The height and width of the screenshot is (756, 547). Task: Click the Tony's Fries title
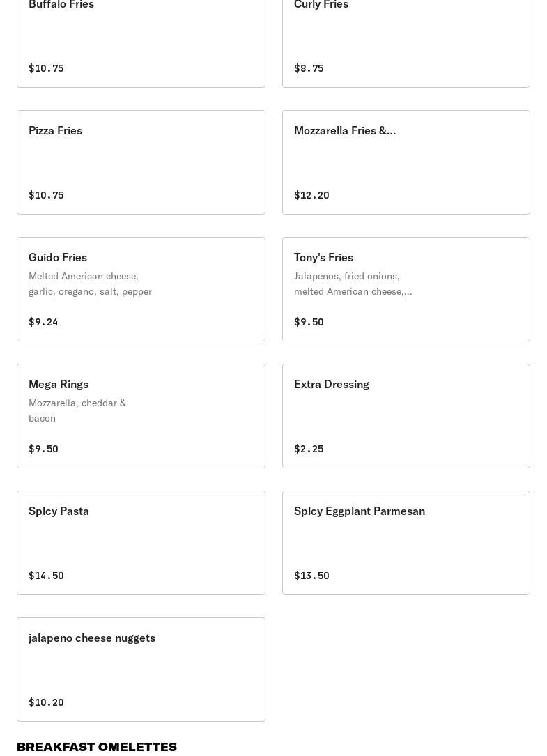click(323, 257)
